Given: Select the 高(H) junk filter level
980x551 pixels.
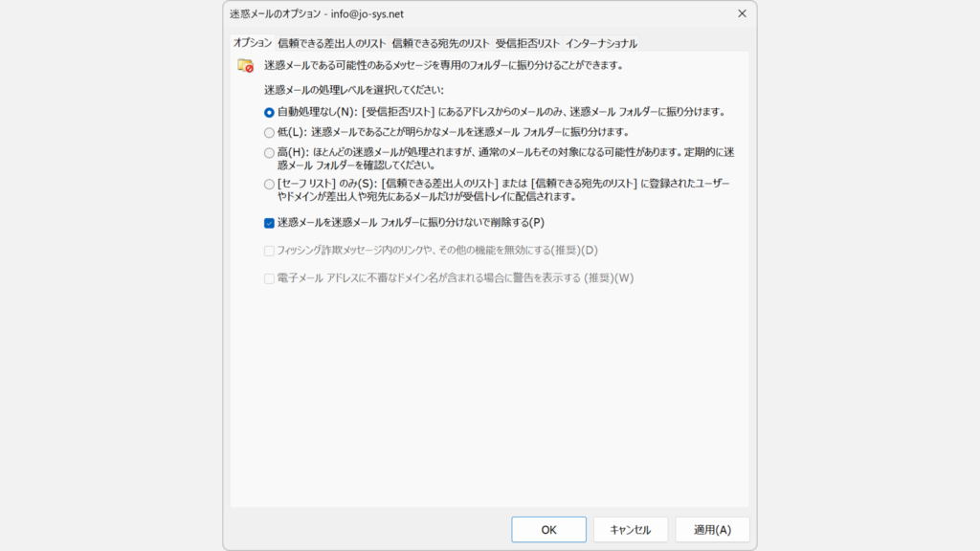Looking at the screenshot, I should pyautogui.click(x=269, y=153).
